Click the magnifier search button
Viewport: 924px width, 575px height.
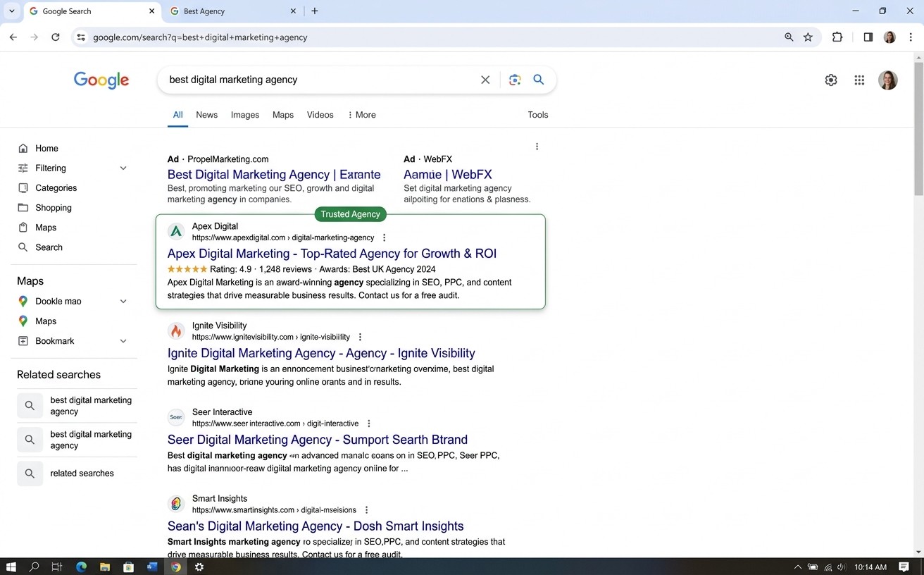point(539,80)
